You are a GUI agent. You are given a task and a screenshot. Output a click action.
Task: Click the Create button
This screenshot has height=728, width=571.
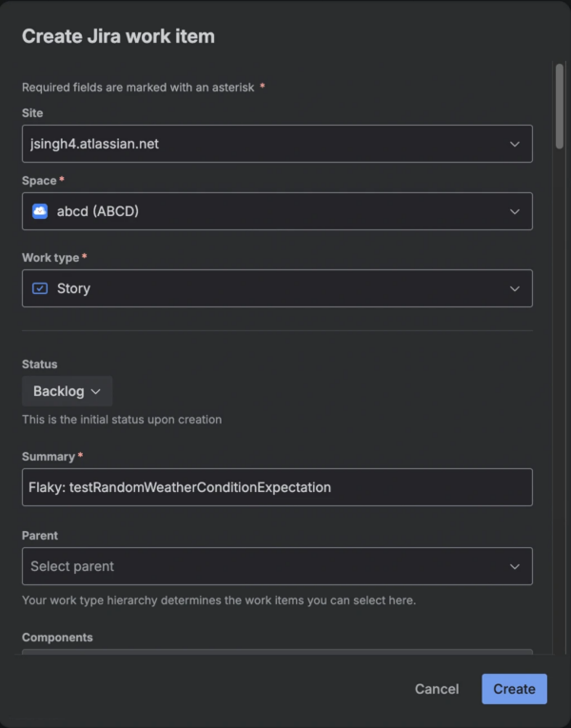pos(514,689)
